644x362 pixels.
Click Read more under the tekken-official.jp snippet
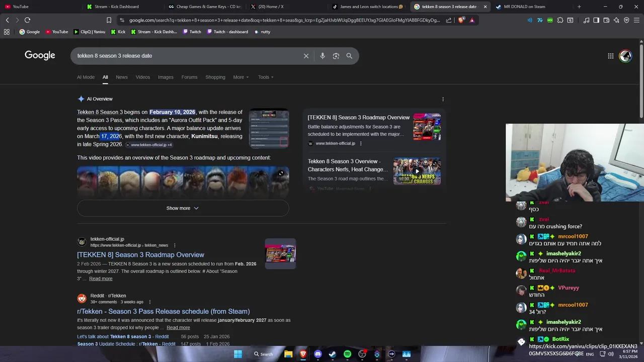(101, 279)
